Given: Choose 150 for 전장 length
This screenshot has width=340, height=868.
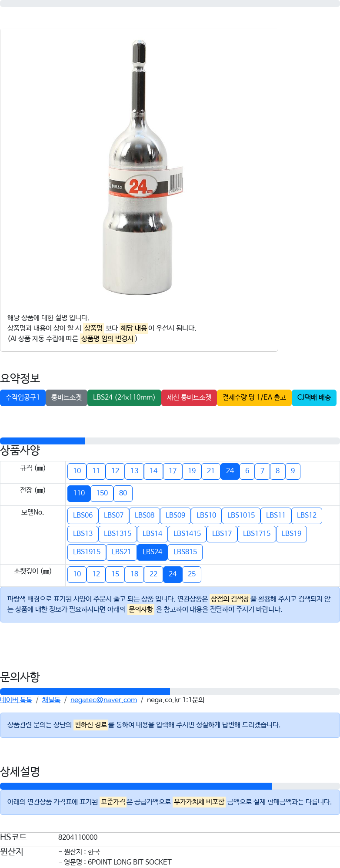Looking at the screenshot, I should pos(102,493).
